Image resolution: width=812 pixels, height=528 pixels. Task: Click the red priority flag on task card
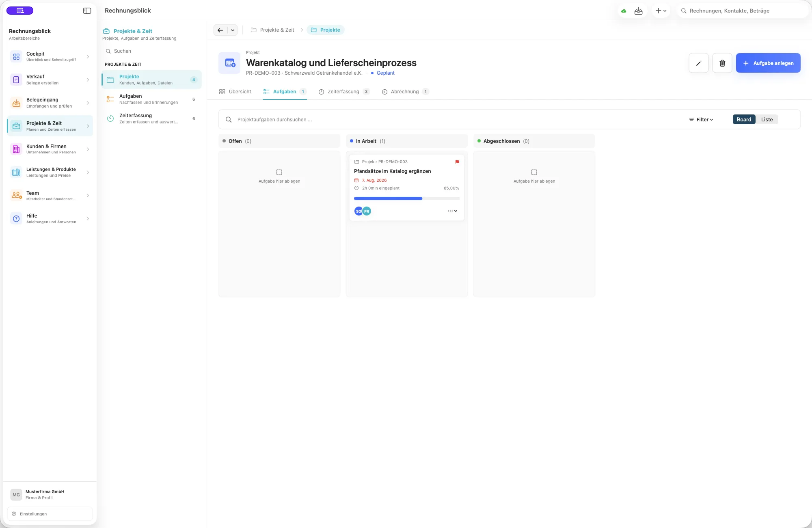457,162
